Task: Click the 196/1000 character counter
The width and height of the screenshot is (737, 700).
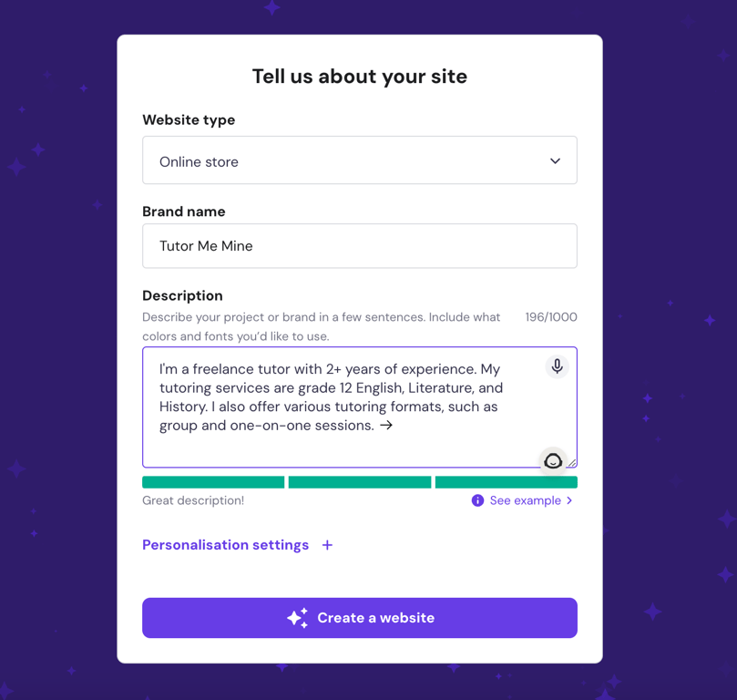Action: 550,316
